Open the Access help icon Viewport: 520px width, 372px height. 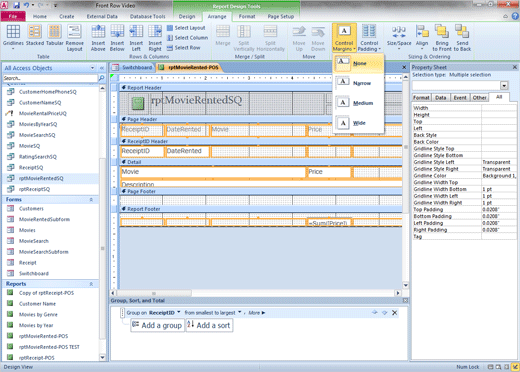[x=515, y=16]
